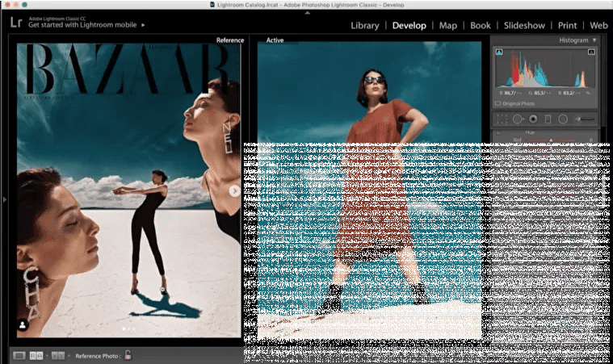The image size is (613, 364).
Task: Expand Get started with Lightroom mobile arrow
Action: tap(144, 25)
